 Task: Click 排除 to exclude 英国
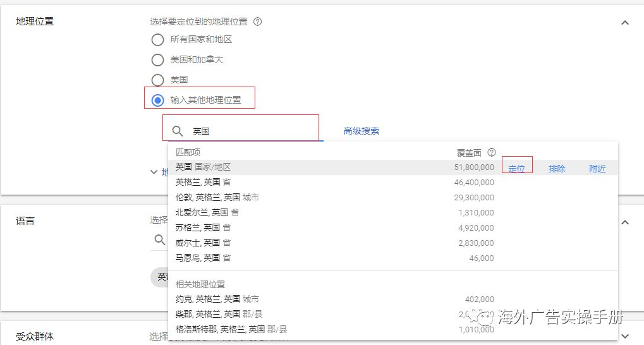[557, 169]
